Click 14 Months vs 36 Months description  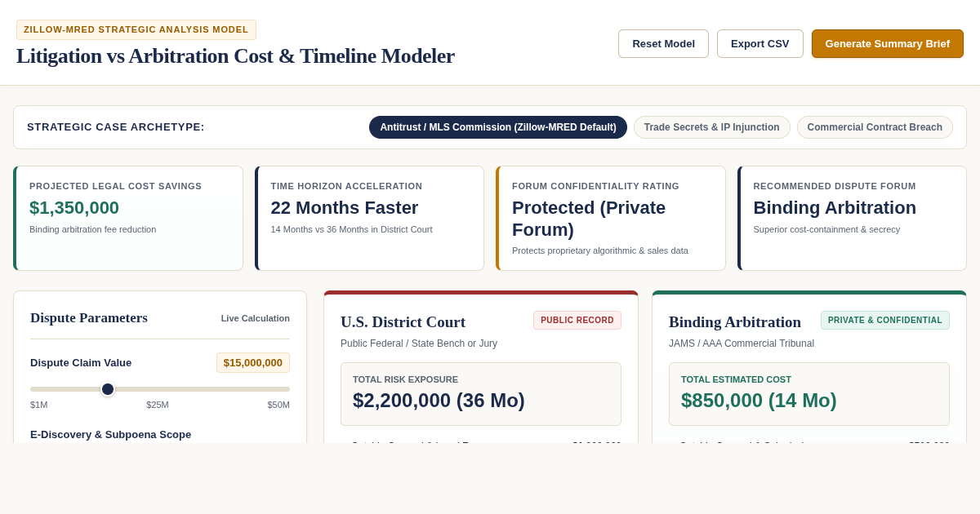point(352,229)
